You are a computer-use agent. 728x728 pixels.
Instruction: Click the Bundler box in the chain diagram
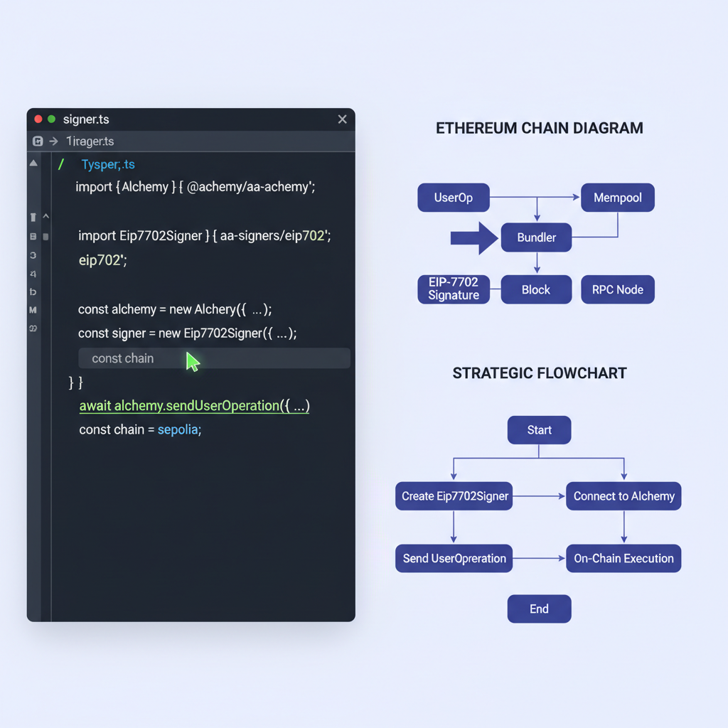pyautogui.click(x=536, y=237)
